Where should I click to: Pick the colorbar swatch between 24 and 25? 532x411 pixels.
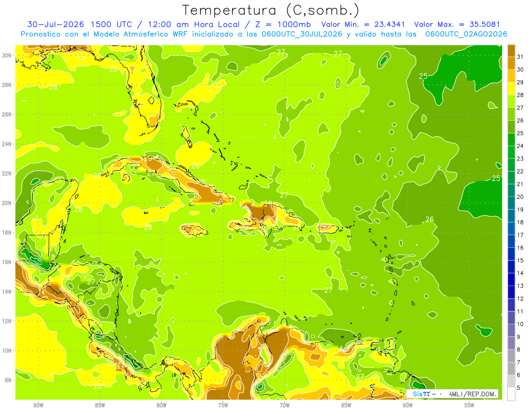coord(511,140)
